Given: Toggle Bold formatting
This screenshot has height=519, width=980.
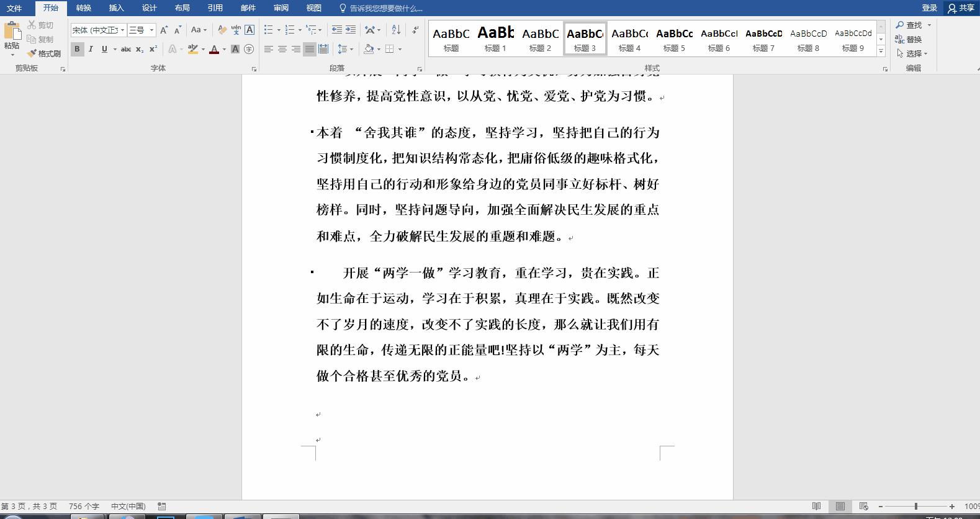Looking at the screenshot, I should click(x=77, y=49).
